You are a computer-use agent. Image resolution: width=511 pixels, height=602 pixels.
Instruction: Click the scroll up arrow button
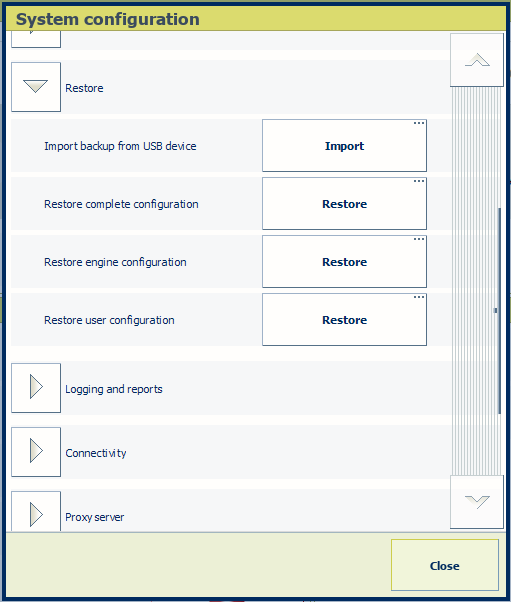click(x=477, y=60)
